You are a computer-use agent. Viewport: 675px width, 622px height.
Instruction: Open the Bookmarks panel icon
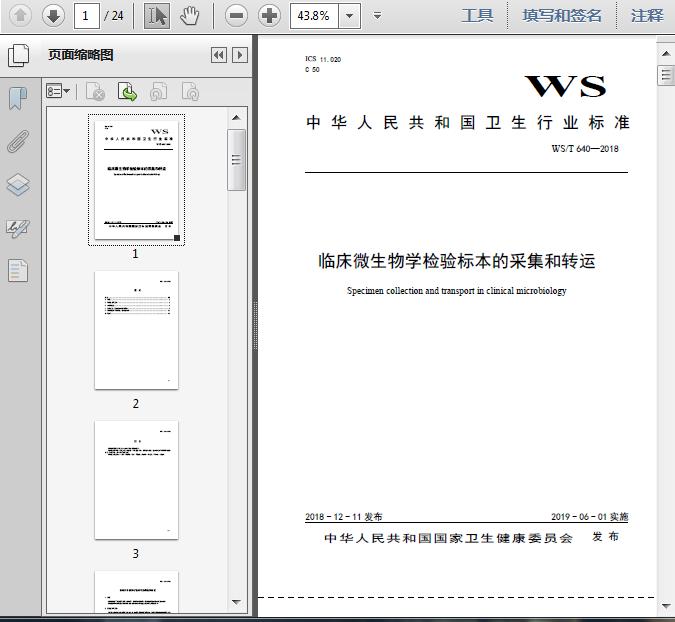(18, 99)
